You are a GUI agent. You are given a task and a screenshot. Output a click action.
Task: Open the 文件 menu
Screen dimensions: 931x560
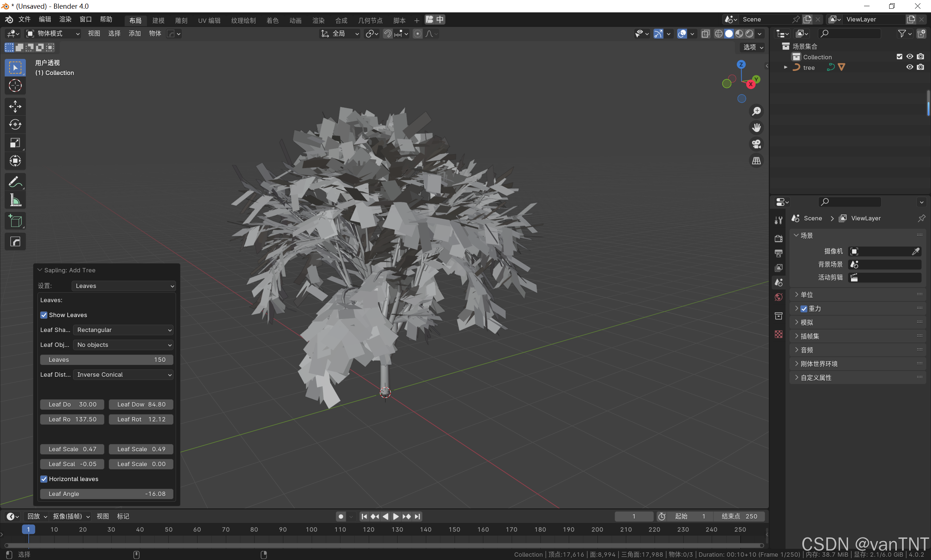coord(24,20)
